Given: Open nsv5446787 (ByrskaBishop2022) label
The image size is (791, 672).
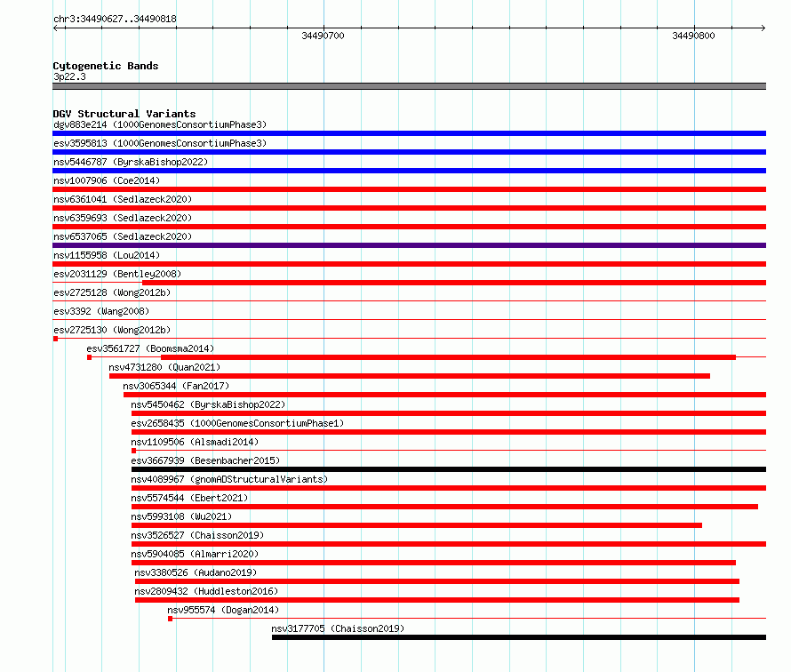Looking at the screenshot, I should 131,162.
